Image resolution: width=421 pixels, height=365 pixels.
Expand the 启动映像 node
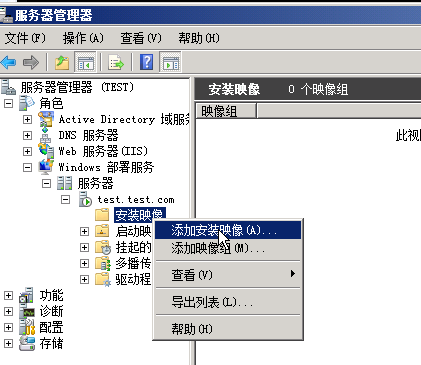pos(85,231)
